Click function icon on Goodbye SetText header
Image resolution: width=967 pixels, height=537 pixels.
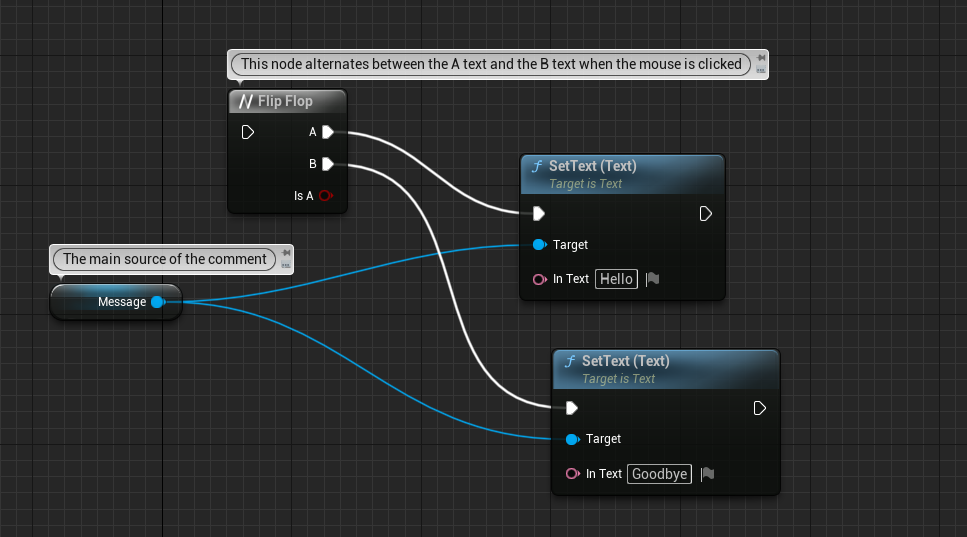pyautogui.click(x=570, y=361)
